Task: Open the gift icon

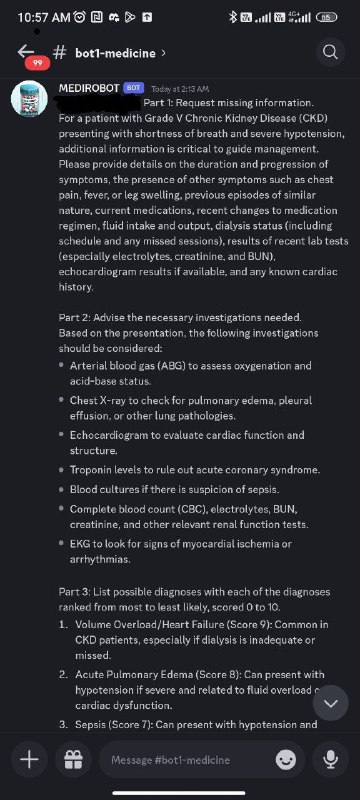Action: tap(73, 760)
